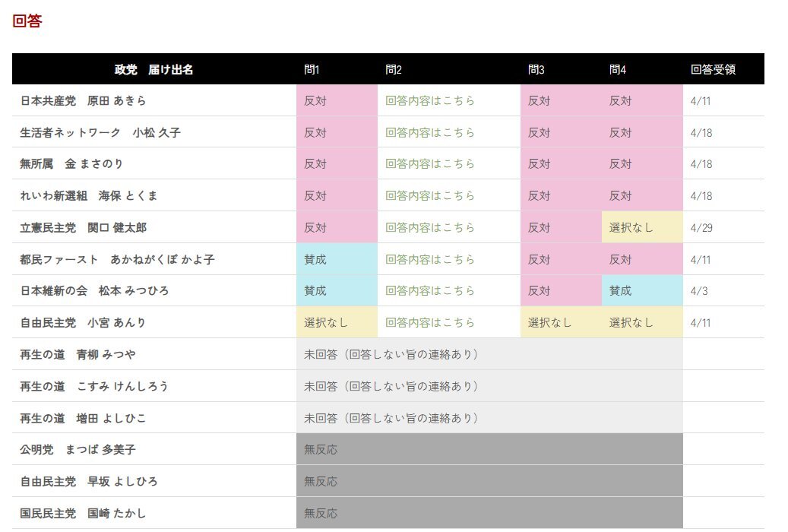
Task: Select the name 日本共産党 原田 あきら
Action: (x=83, y=100)
